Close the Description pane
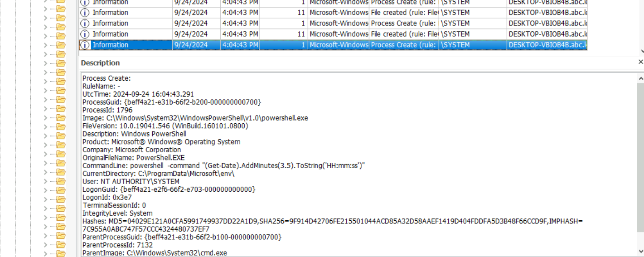 pos(640,62)
